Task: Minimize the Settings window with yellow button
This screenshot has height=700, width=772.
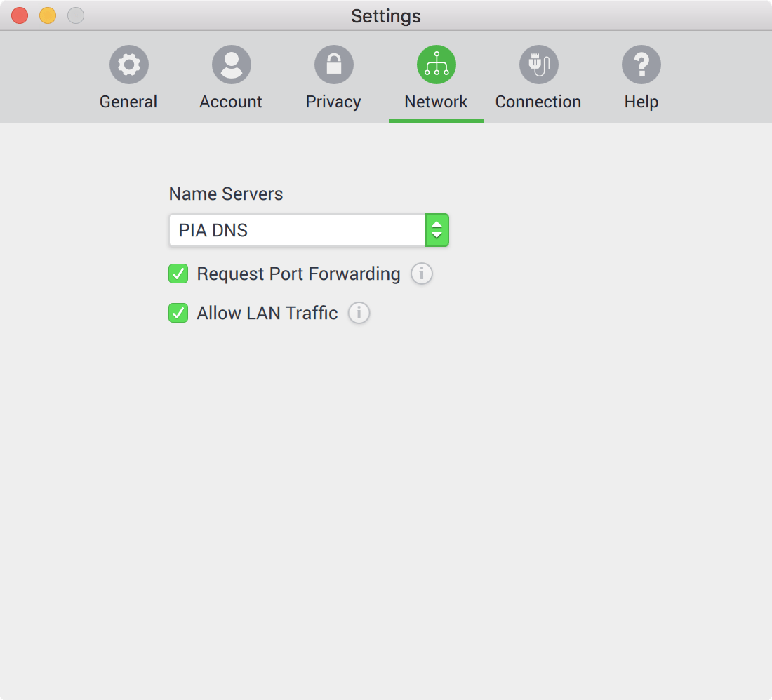Action: tap(48, 15)
